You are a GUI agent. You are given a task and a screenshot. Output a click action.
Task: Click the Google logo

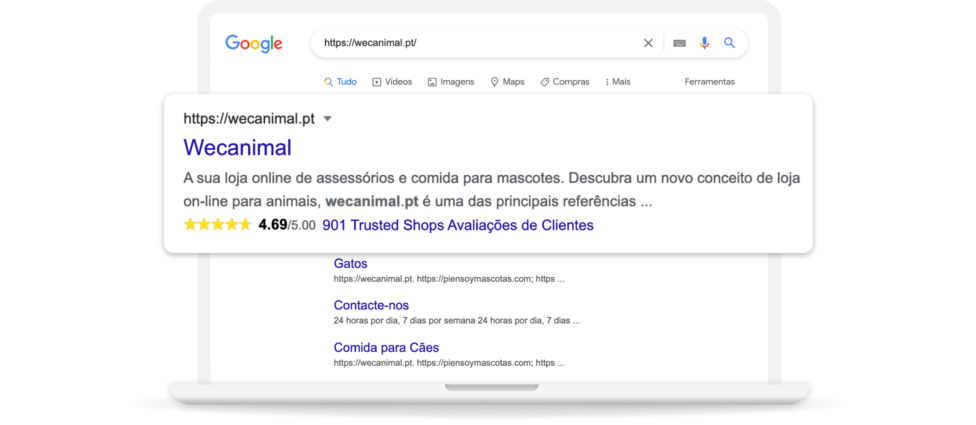[254, 44]
